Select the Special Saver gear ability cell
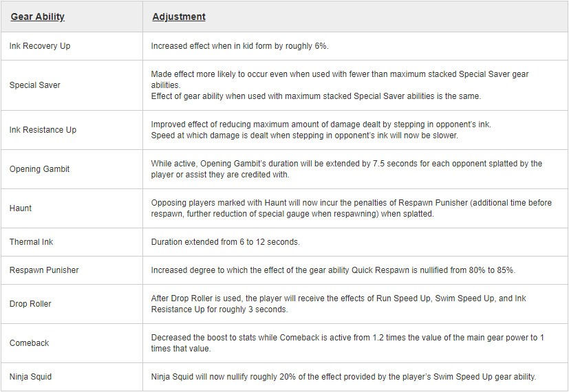569x392 pixels. click(35, 85)
